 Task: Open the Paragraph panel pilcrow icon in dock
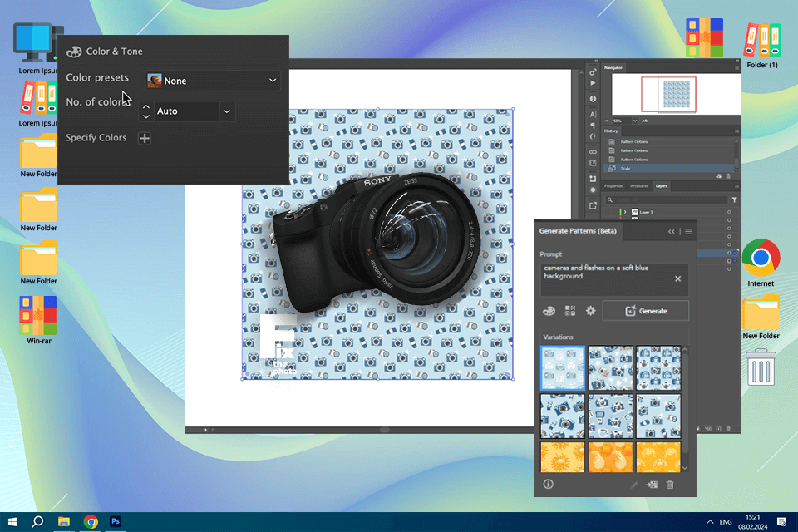pos(593,126)
